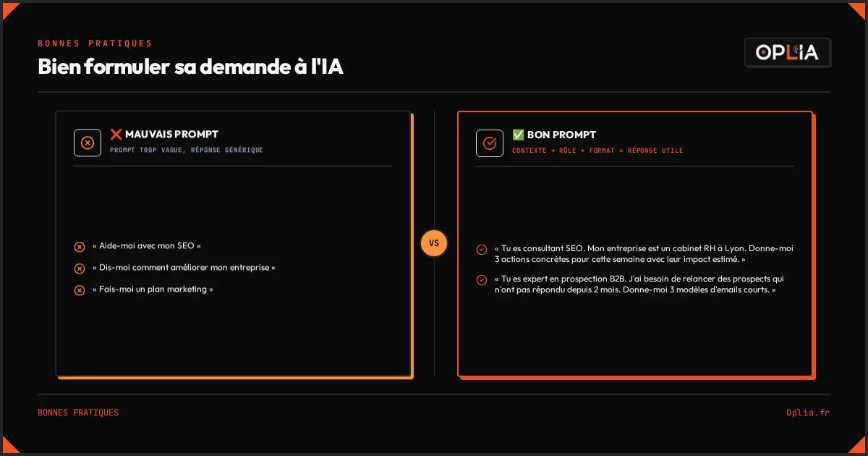This screenshot has height=456, width=868.
Task: Click the footer BONNES PRATIQUES label
Action: coord(78,413)
